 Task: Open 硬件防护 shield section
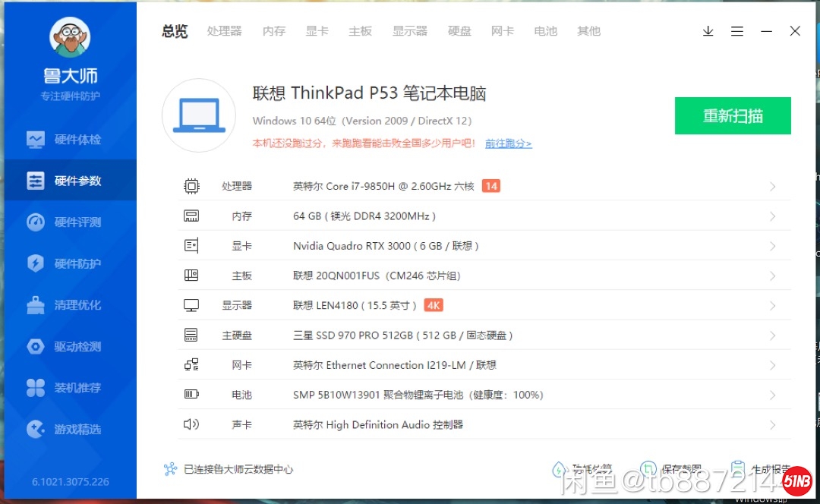tap(70, 263)
